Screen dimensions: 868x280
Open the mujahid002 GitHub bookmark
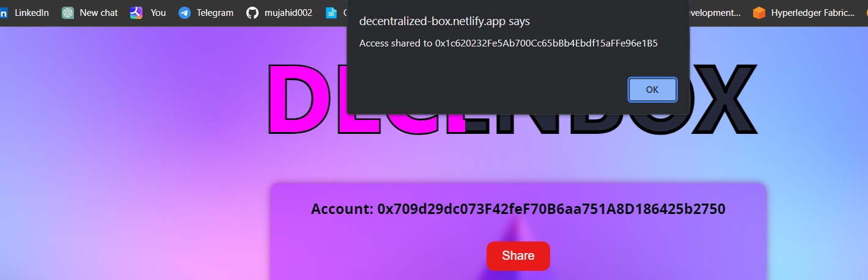pos(289,12)
